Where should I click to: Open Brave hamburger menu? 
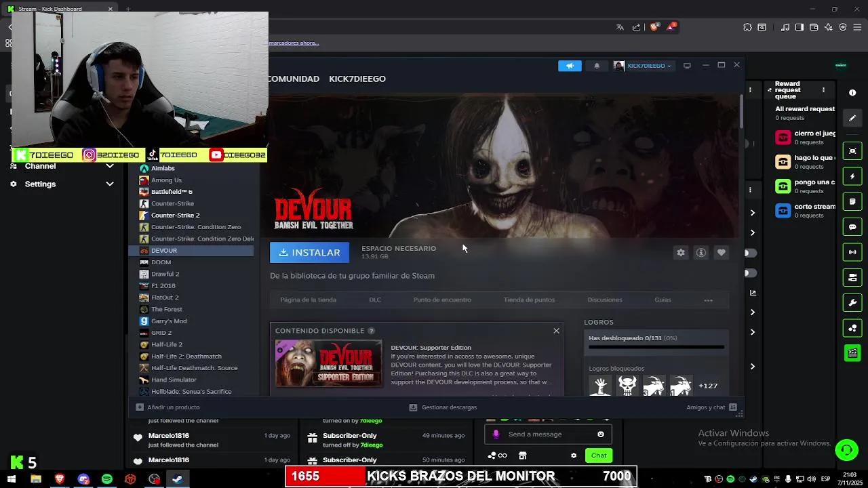tap(857, 27)
